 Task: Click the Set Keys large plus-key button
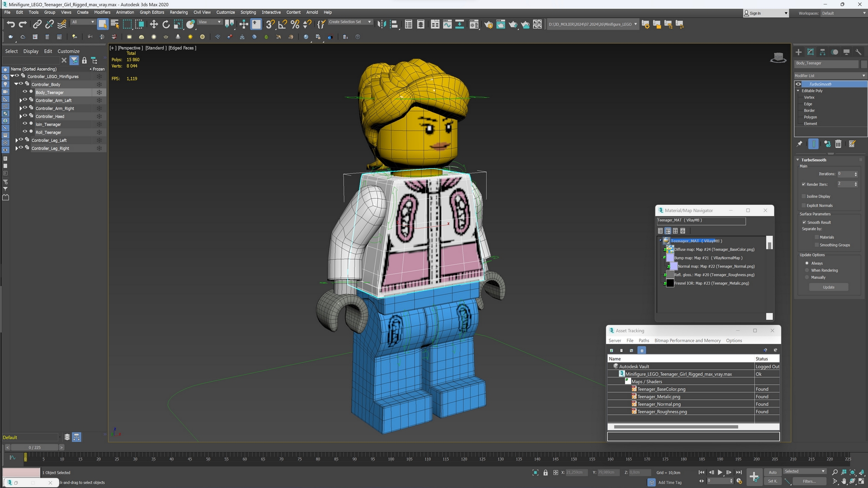coord(754,476)
